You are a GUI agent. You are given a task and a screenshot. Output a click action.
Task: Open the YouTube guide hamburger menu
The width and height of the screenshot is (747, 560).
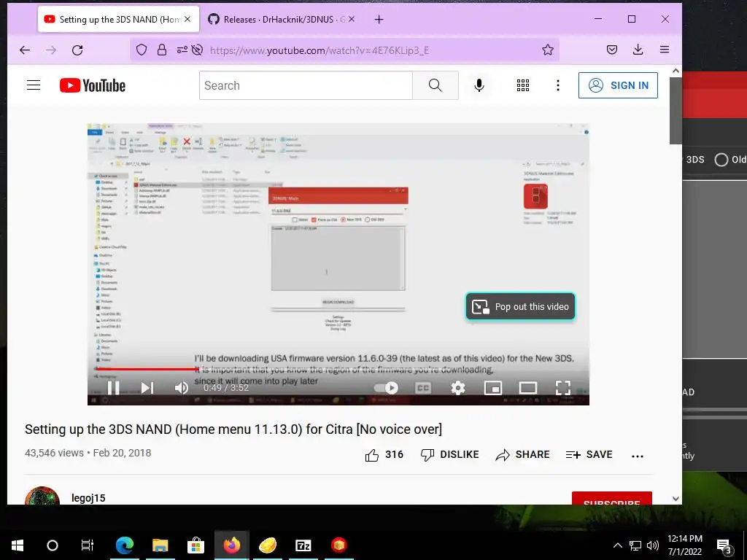[x=34, y=85]
